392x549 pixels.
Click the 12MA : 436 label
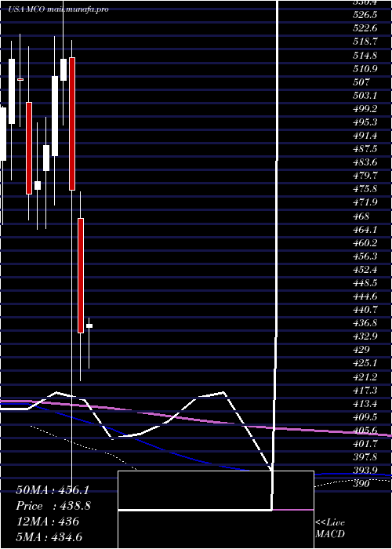(x=47, y=522)
